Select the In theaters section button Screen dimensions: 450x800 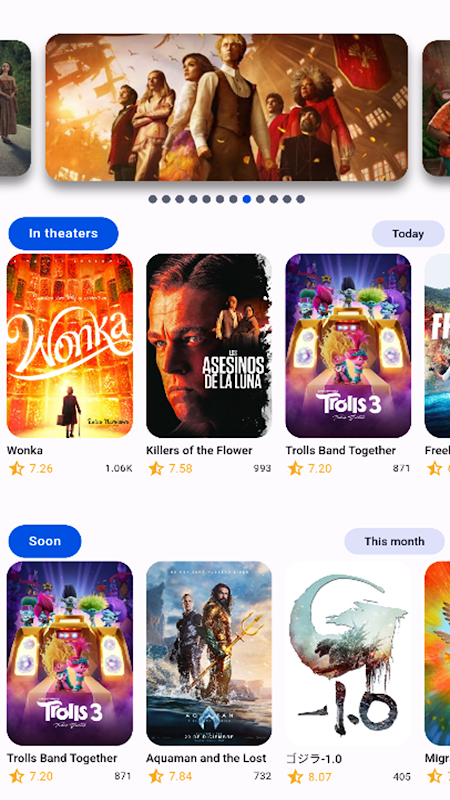(x=63, y=233)
